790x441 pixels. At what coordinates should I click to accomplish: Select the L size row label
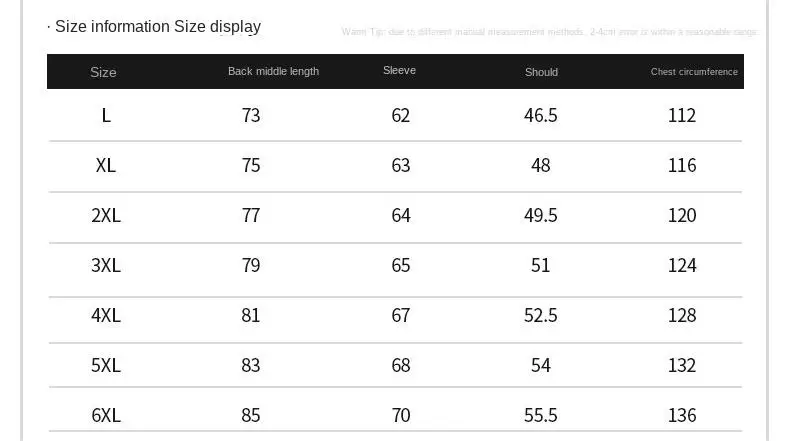(x=106, y=115)
